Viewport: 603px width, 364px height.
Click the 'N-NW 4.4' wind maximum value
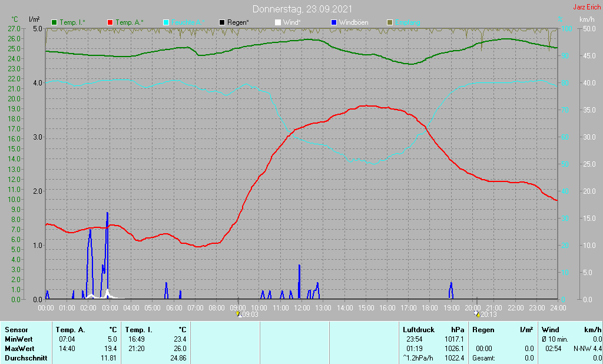[x=587, y=349]
